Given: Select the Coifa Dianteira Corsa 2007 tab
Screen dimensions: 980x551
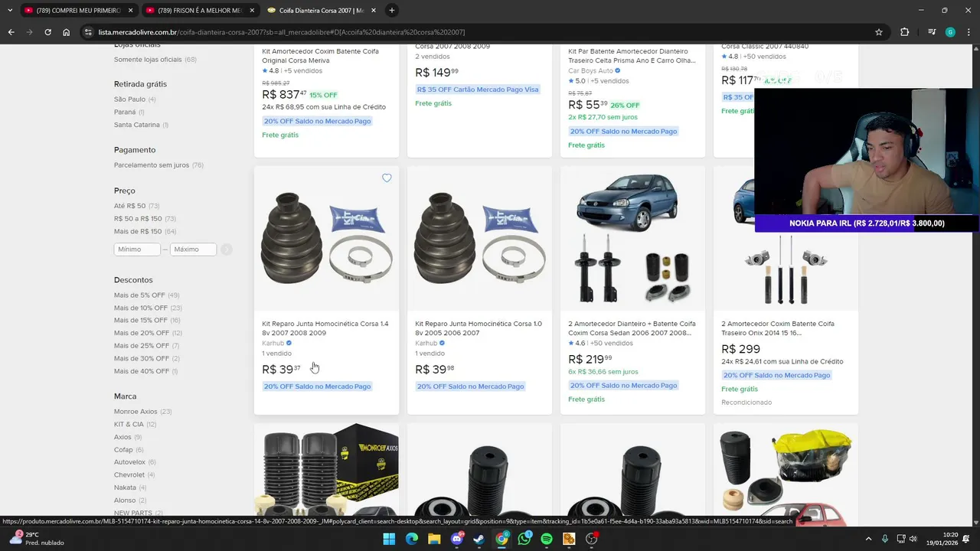Looking at the screenshot, I should (x=320, y=11).
